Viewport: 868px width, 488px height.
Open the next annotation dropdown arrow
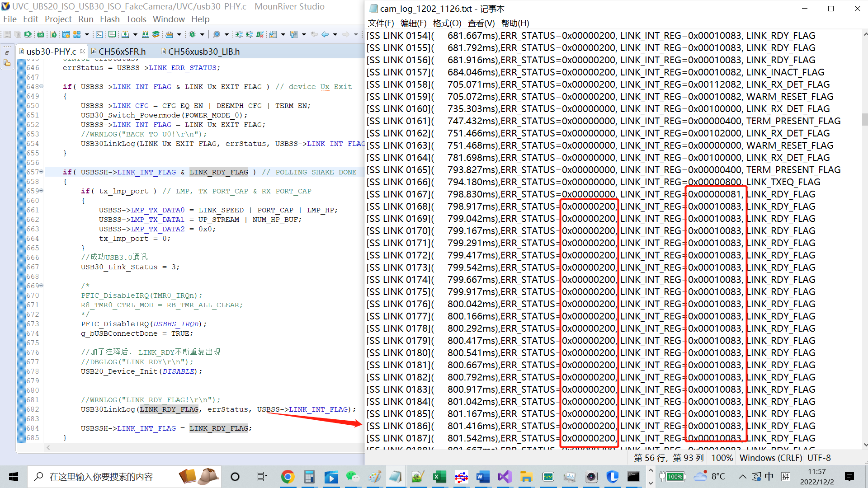click(283, 34)
